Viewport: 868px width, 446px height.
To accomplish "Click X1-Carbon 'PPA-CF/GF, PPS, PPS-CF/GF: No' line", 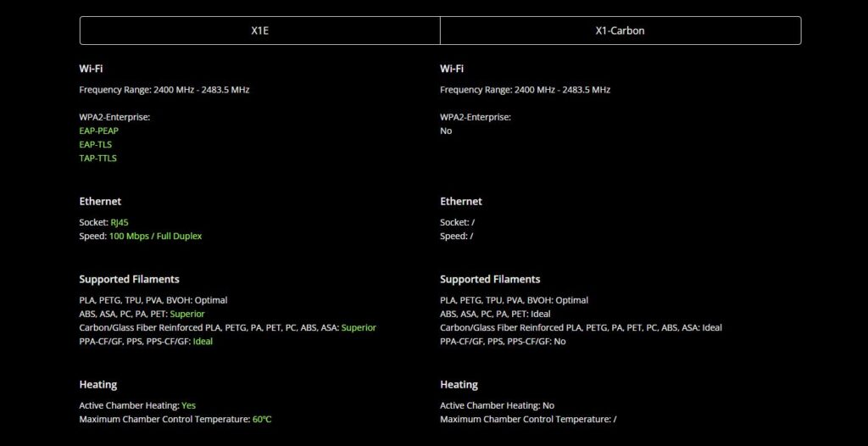I will pyautogui.click(x=503, y=341).
